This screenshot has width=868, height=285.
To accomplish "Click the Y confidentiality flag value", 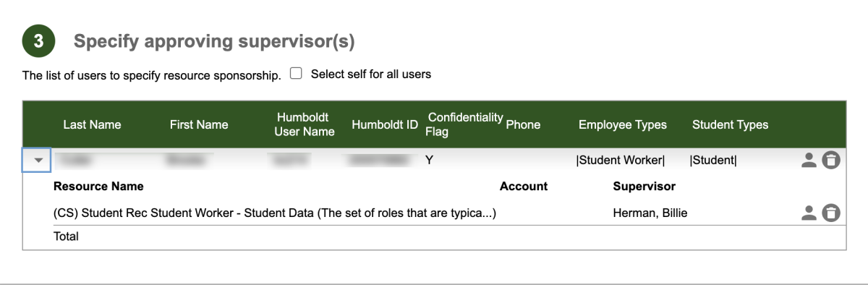I will pos(429,161).
